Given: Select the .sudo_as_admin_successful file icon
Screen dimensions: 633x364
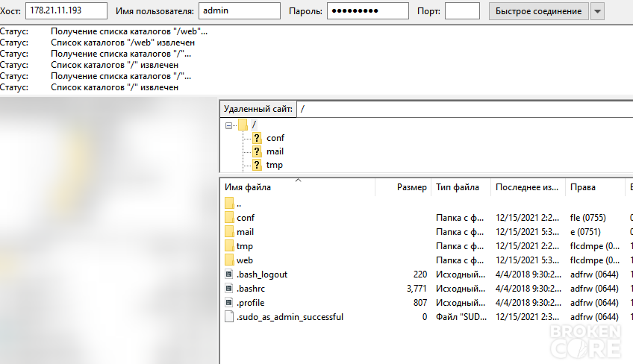Looking at the screenshot, I should tap(229, 317).
